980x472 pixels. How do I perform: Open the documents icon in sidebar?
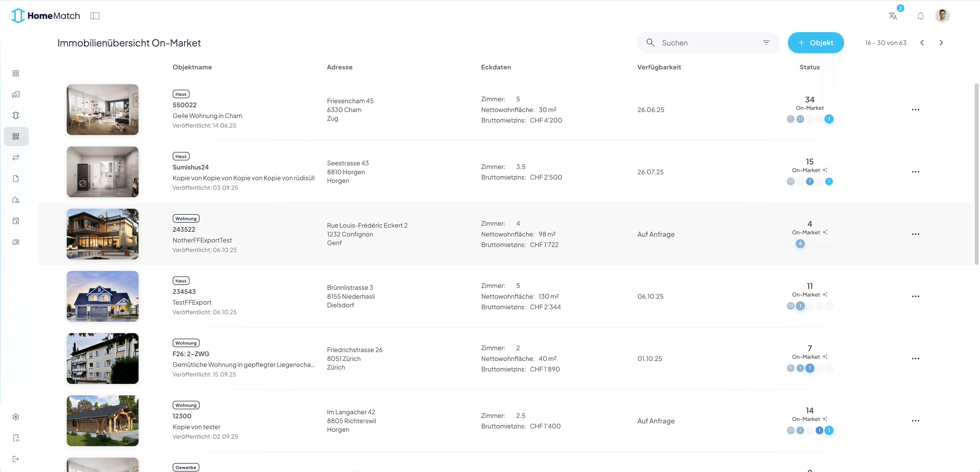(x=16, y=178)
